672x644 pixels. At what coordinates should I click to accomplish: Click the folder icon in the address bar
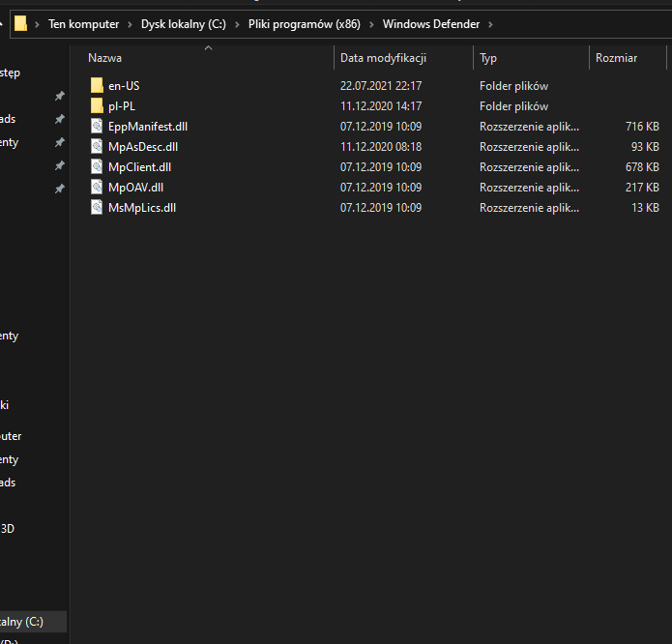[x=20, y=23]
